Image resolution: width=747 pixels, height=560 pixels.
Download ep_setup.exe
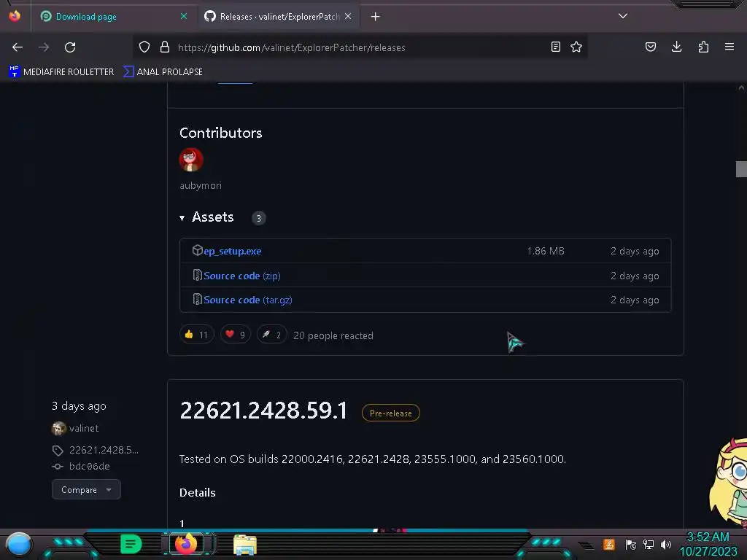pos(233,251)
